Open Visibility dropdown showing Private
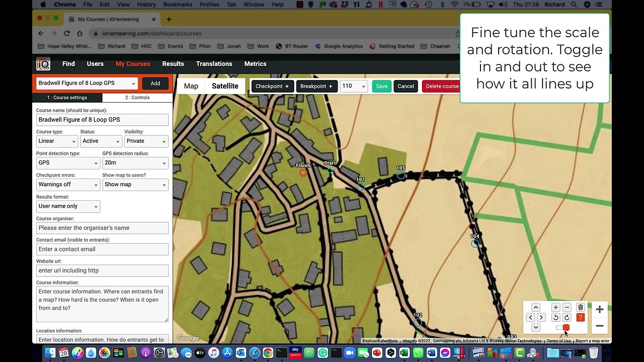The width and height of the screenshot is (644, 362). click(146, 141)
